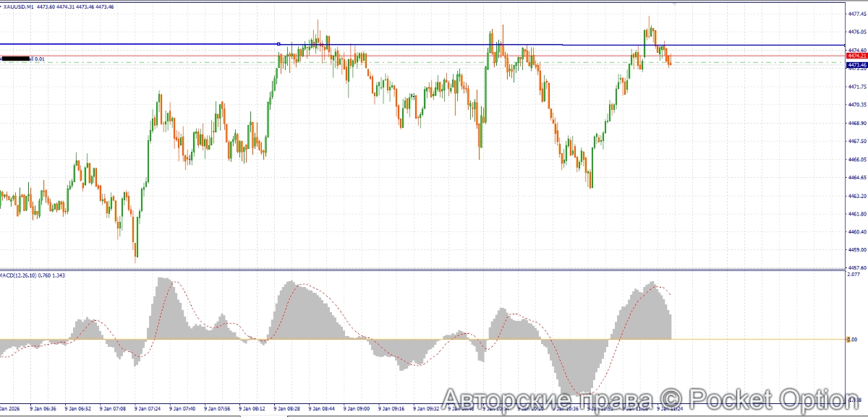868x417 pixels.
Task: Select the square anchor handle on the blue line
Action: (278, 43)
